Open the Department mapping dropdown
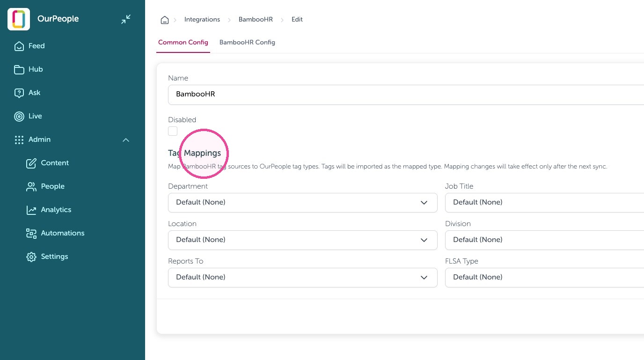 [302, 202]
